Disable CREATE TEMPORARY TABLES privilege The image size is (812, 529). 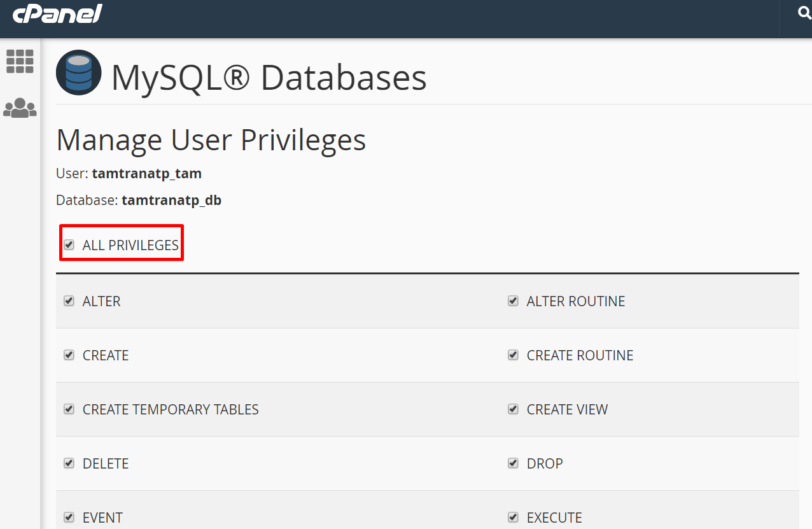(69, 409)
